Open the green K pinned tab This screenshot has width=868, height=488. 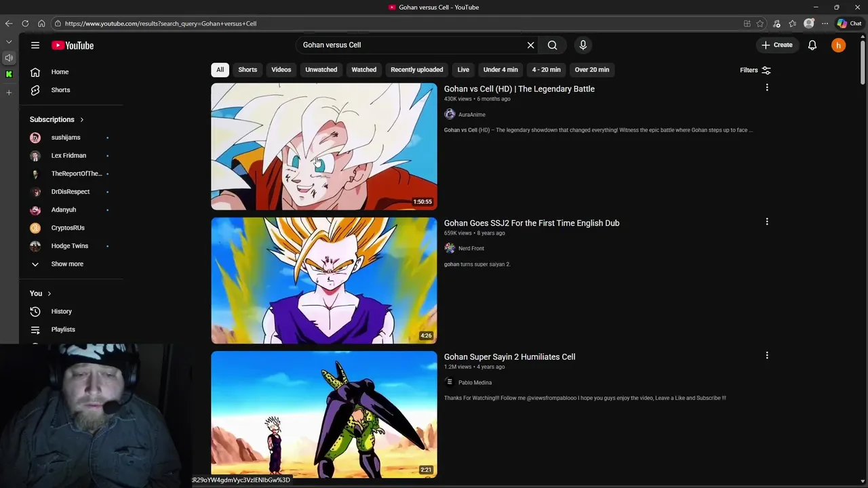click(x=9, y=75)
